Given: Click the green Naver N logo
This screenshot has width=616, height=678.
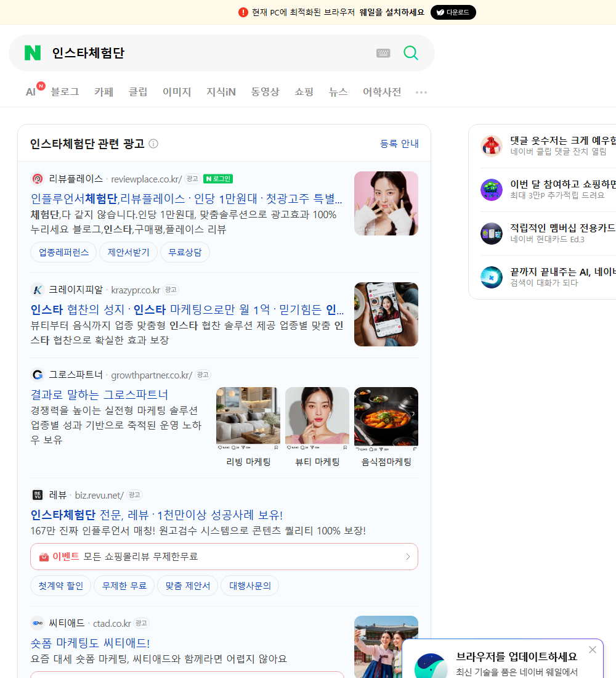Looking at the screenshot, I should (33, 53).
